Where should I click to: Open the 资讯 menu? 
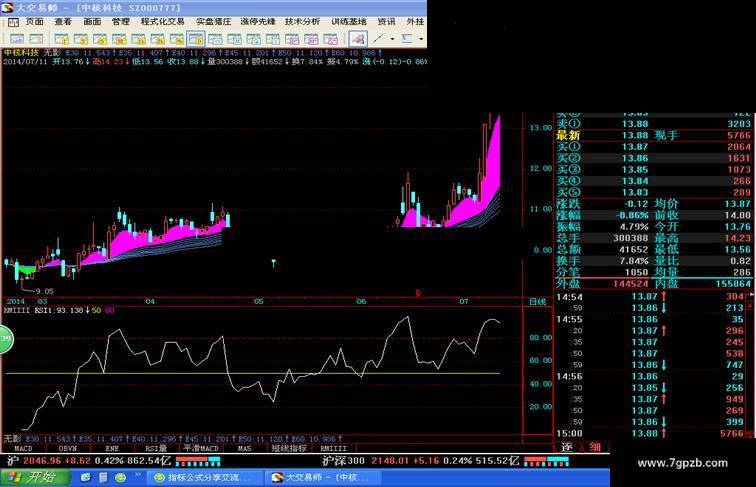pyautogui.click(x=386, y=22)
